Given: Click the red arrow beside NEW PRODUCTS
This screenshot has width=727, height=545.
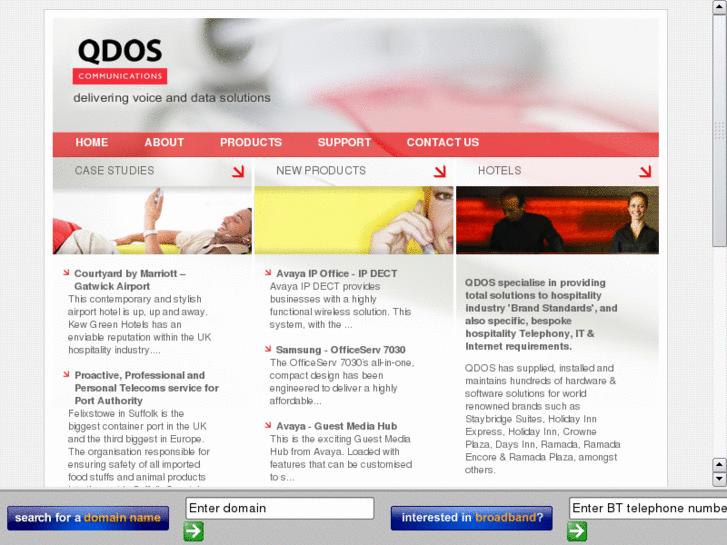Looking at the screenshot, I should point(440,172).
